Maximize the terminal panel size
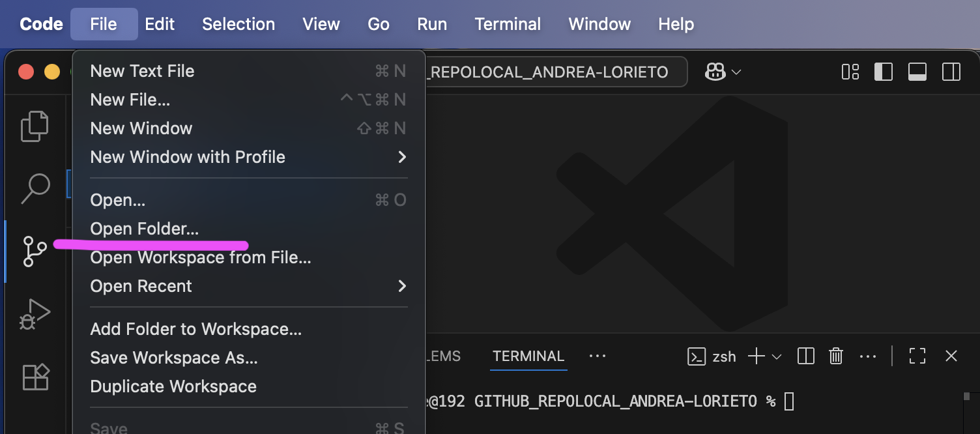Viewport: 980px width, 434px height. [x=917, y=356]
